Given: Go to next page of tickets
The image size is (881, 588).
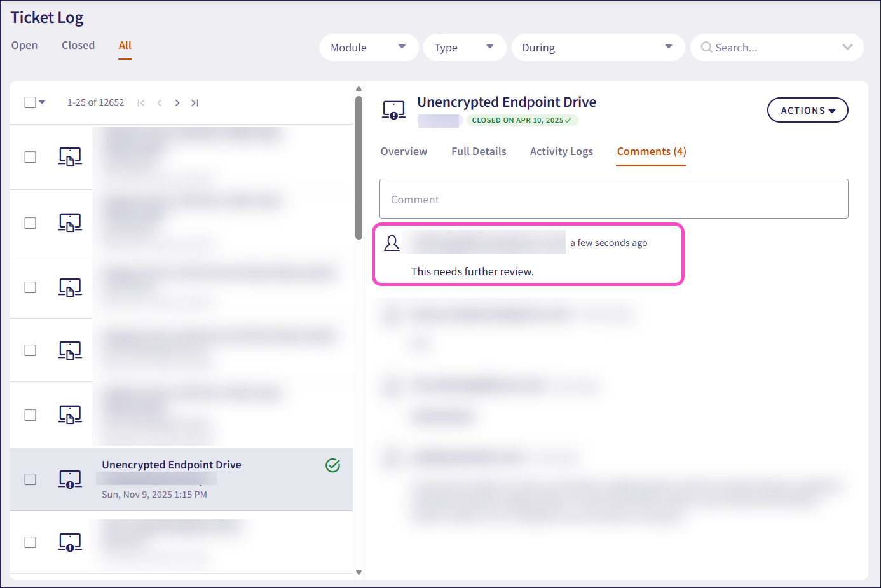Looking at the screenshot, I should (x=177, y=103).
